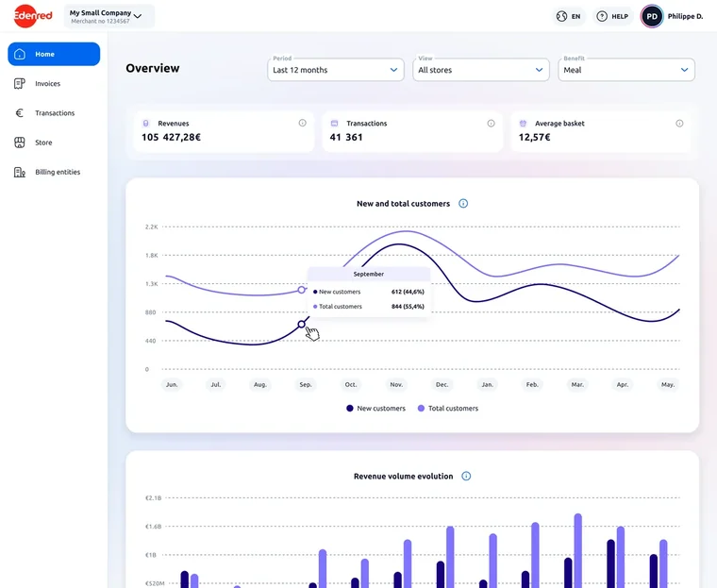Viewport: 717px width, 588px height.
Task: Open Philippe D. account name
Action: (685, 16)
